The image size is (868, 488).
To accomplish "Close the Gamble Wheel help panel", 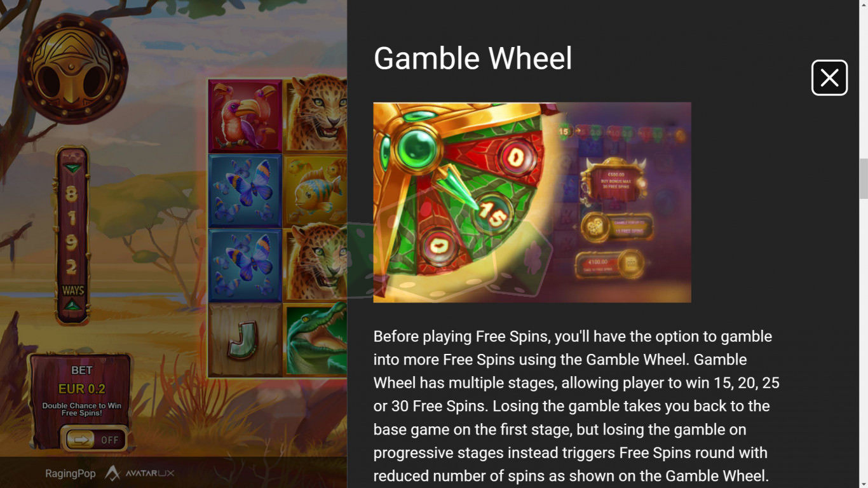I will pyautogui.click(x=829, y=78).
